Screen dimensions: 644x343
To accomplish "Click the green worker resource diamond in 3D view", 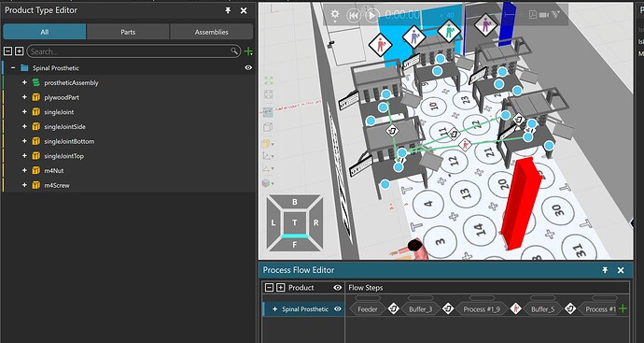I will (449, 31).
